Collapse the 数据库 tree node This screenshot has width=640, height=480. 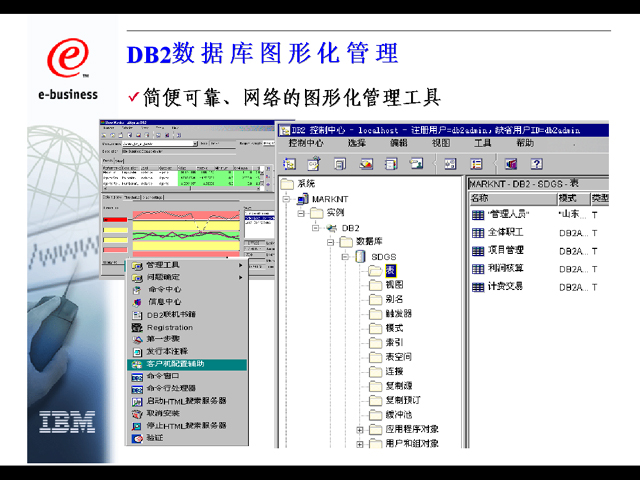(330, 242)
